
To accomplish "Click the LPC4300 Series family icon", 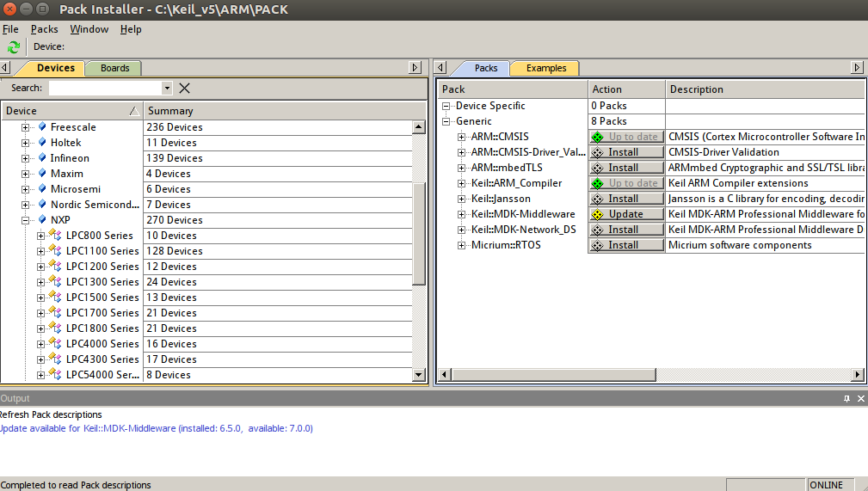I will [55, 359].
